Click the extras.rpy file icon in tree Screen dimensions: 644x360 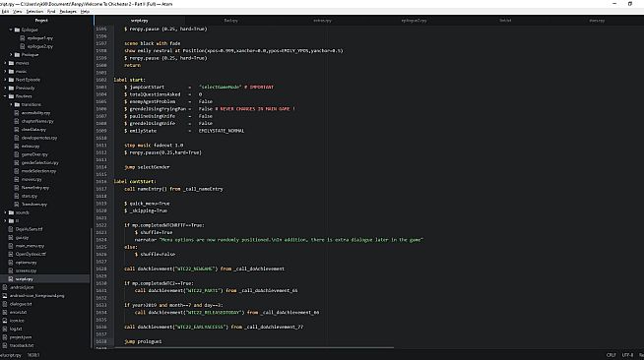(17, 146)
